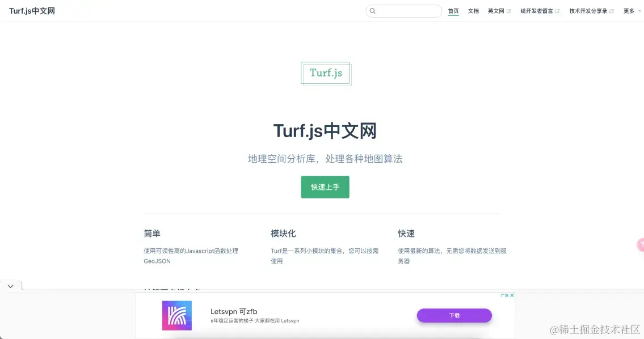Image resolution: width=644 pixels, height=339 pixels.
Task: Click the green 快速上手 button
Action: tap(325, 187)
